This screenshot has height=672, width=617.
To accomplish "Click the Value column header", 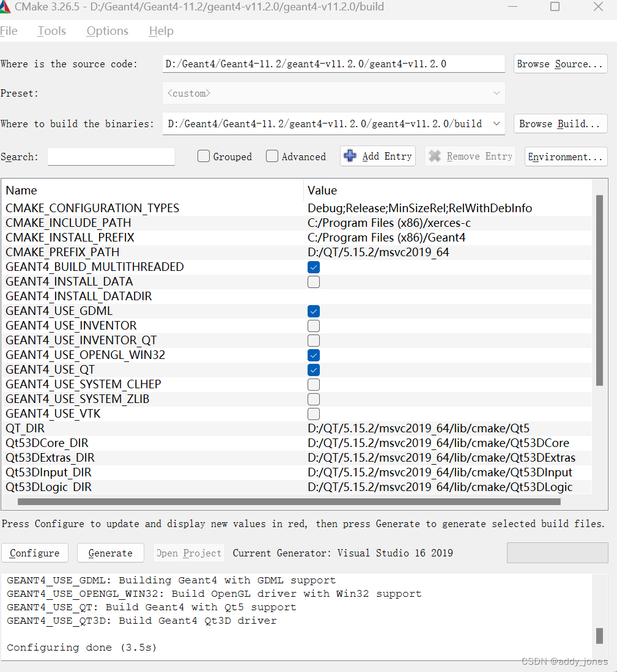I will tap(322, 190).
